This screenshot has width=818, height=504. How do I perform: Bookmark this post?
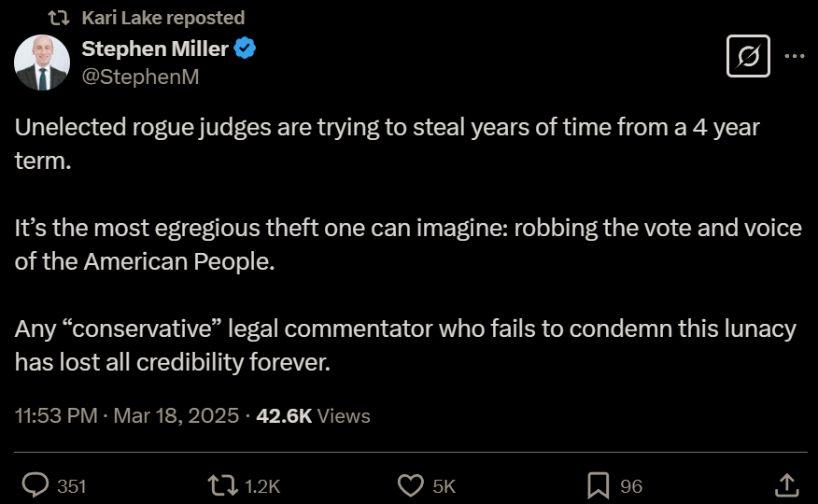(599, 484)
